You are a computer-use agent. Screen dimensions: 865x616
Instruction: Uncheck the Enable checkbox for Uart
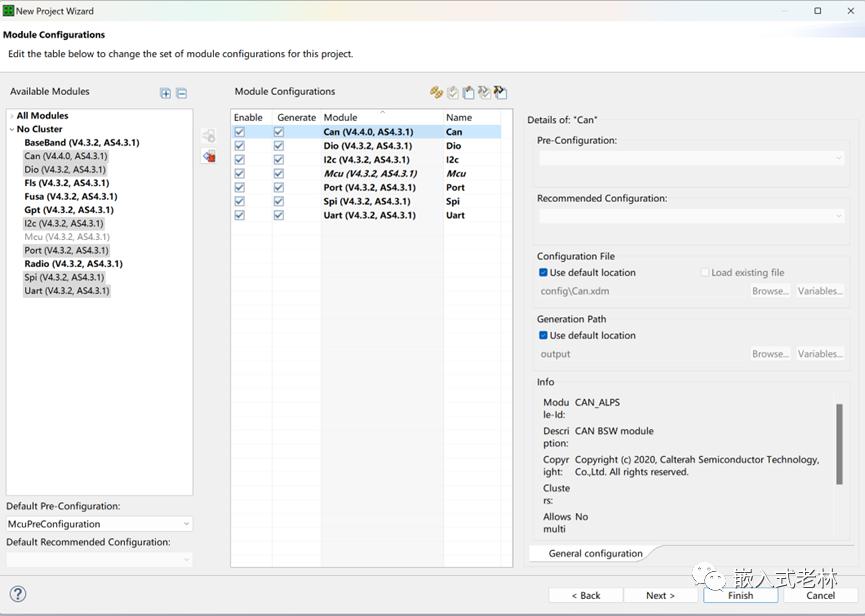[239, 215]
